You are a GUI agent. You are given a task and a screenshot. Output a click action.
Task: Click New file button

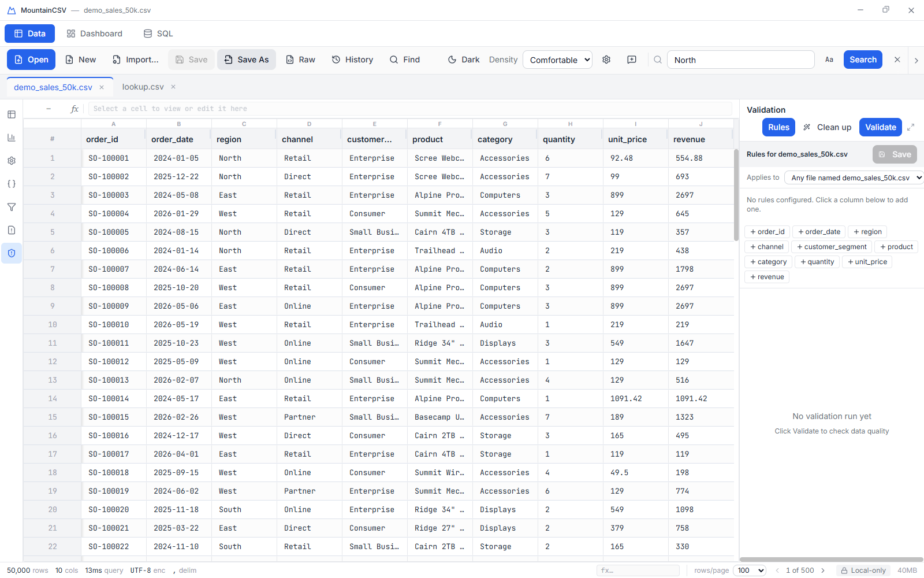click(x=81, y=60)
